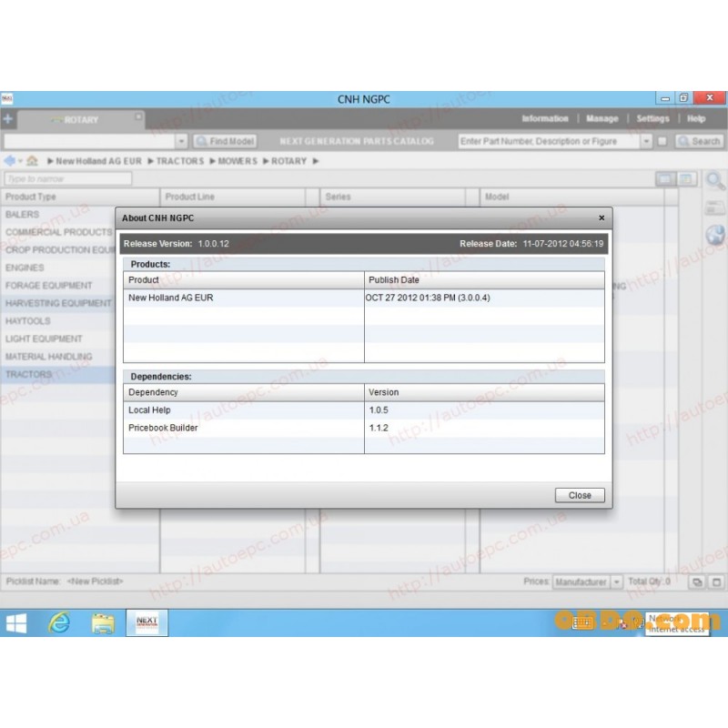
Task: Expand breadcrumb arrow before New Holland AG EUR
Action: [50, 161]
